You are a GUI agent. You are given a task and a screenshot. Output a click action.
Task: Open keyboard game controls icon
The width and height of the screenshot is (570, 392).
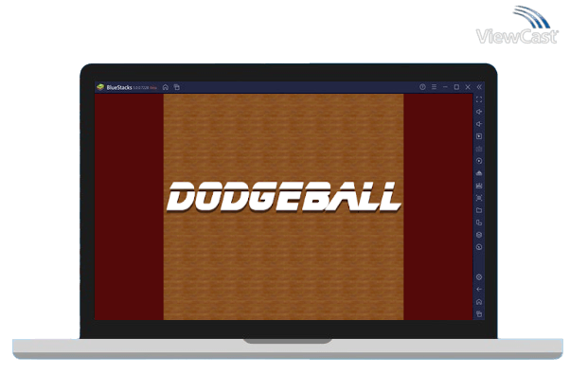pos(479,149)
